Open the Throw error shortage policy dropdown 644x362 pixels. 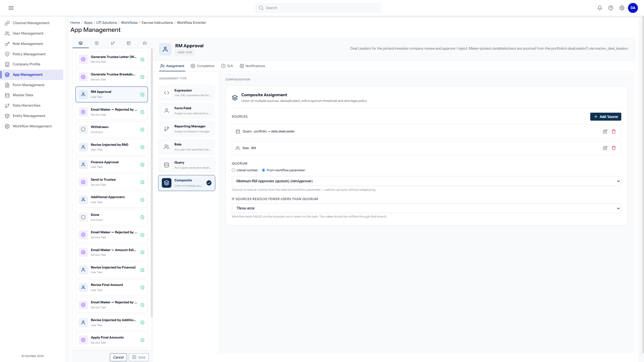click(x=426, y=208)
